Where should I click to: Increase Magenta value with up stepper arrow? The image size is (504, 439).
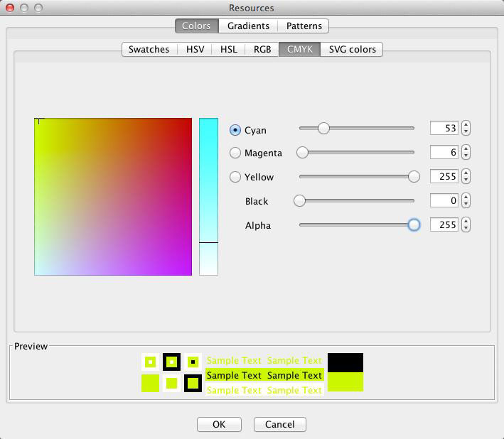tap(466, 148)
